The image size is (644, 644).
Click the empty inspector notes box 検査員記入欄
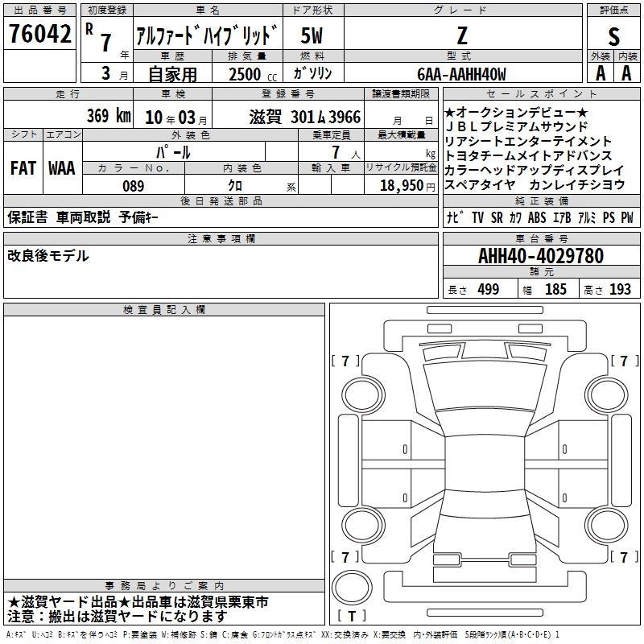[x=164, y=443]
